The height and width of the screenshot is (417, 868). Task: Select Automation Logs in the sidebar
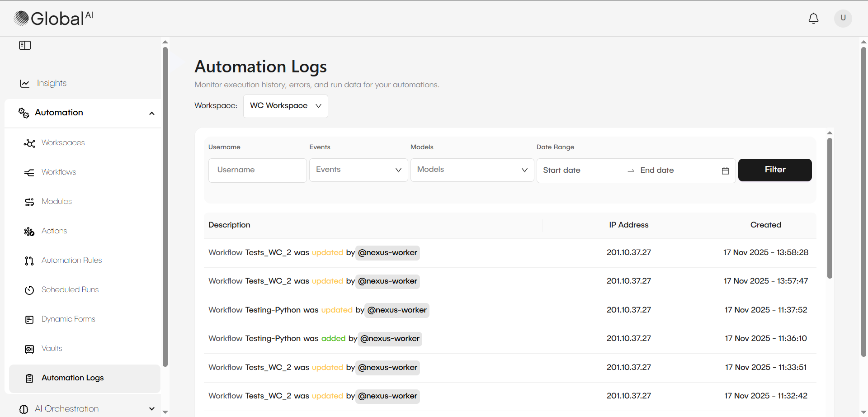pyautogui.click(x=72, y=378)
